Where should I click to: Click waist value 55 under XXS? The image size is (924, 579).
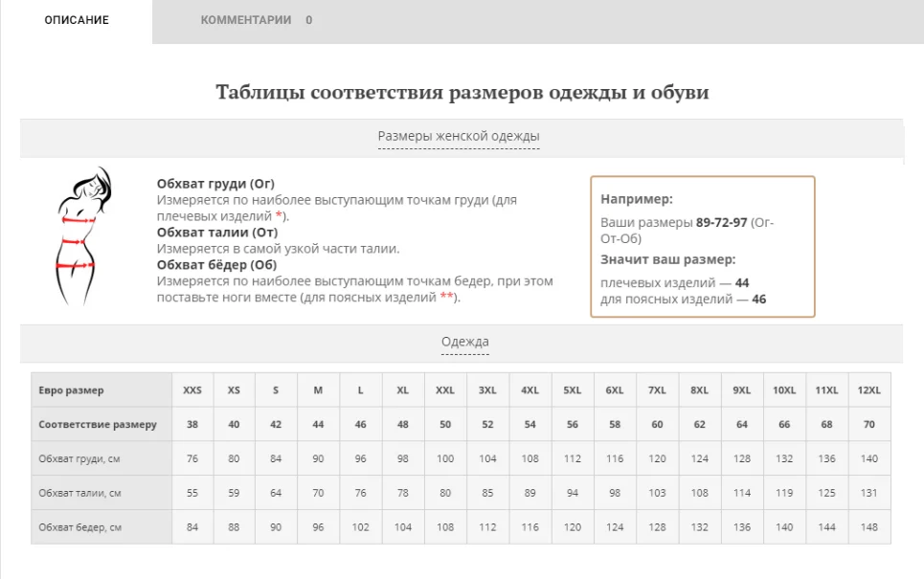(x=192, y=493)
